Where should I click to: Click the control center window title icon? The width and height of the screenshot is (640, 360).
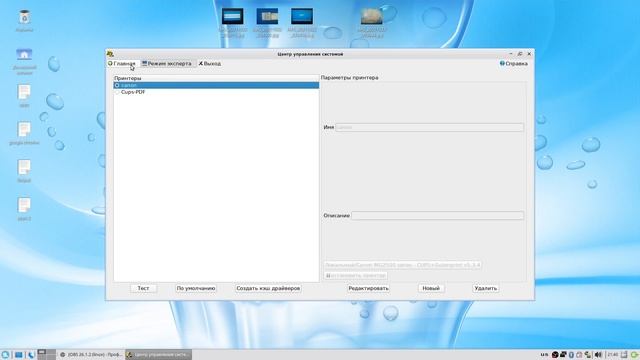pos(110,54)
